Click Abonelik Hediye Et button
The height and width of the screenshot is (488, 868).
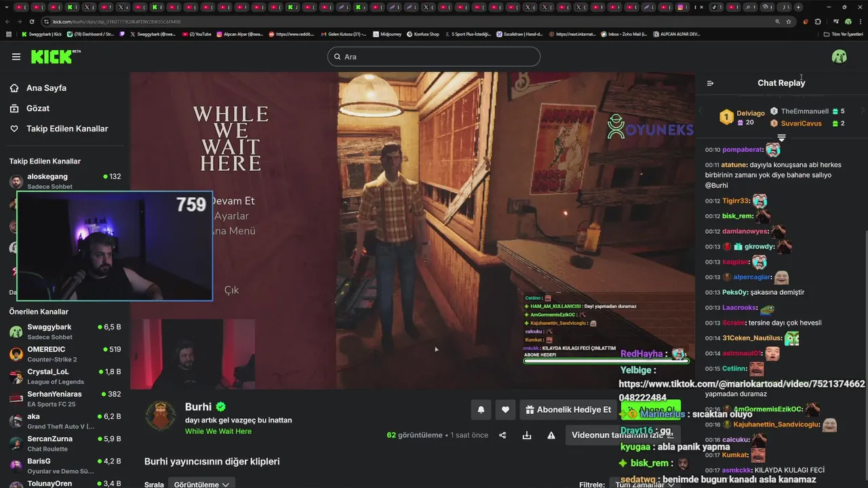(x=568, y=409)
